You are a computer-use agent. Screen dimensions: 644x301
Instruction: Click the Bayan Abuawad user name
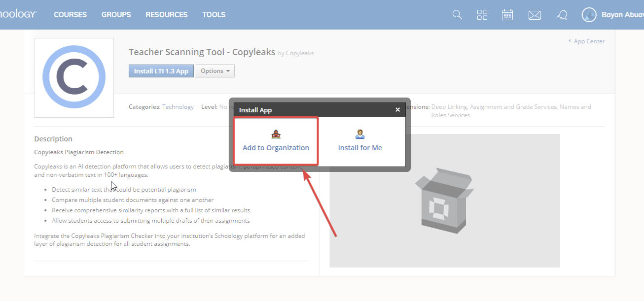pos(622,15)
